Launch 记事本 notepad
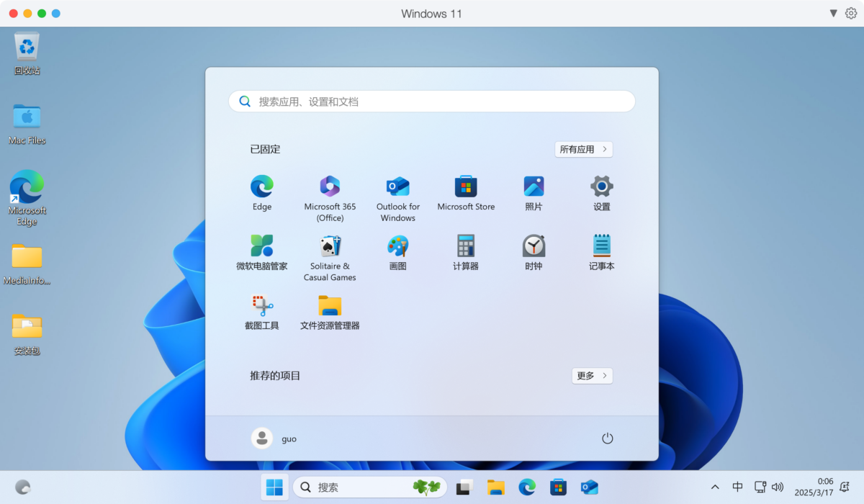The width and height of the screenshot is (864, 504). 602,253
